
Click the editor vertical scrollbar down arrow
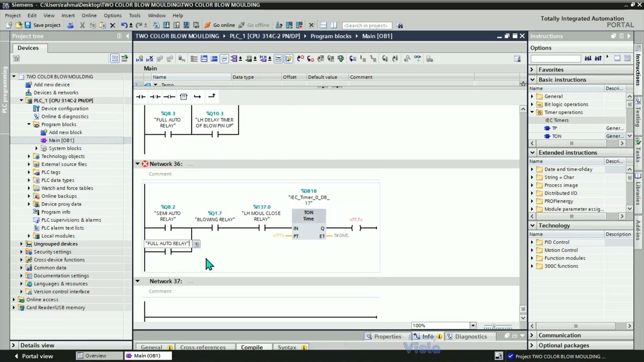click(523, 318)
